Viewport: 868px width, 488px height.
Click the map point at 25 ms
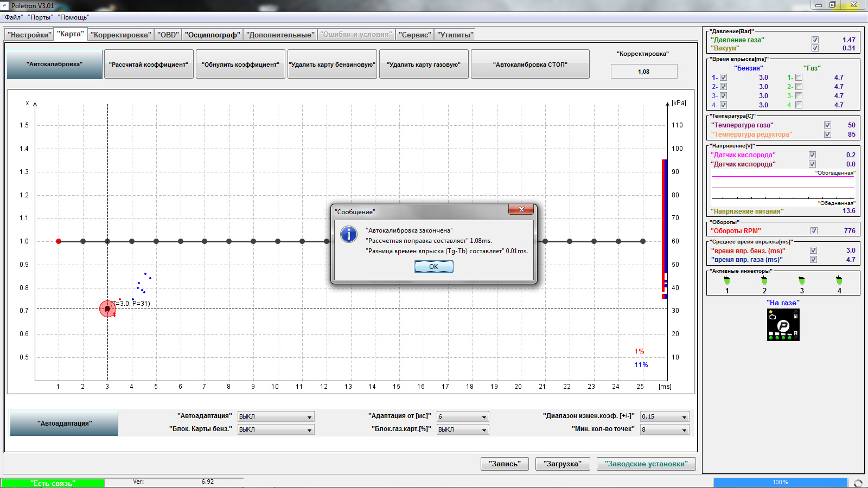point(643,241)
